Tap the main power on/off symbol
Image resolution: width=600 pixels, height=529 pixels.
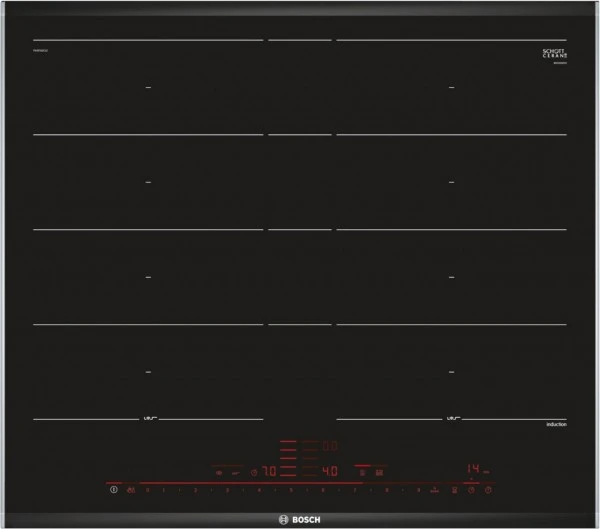point(114,490)
